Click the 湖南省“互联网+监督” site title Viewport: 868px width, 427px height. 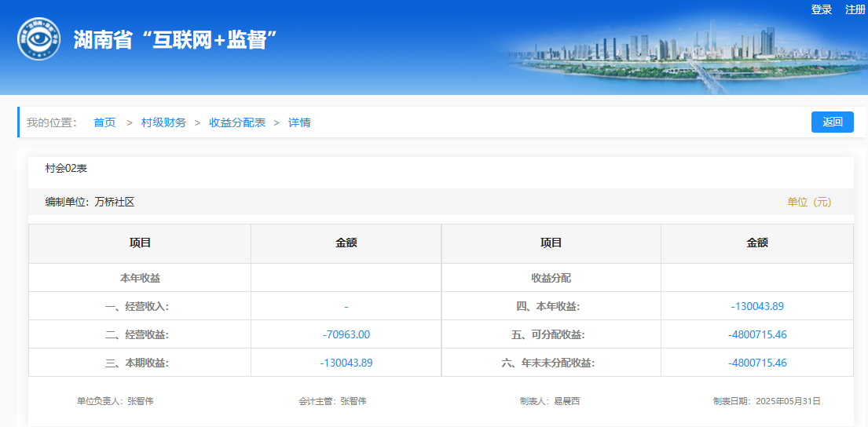pyautogui.click(x=175, y=40)
